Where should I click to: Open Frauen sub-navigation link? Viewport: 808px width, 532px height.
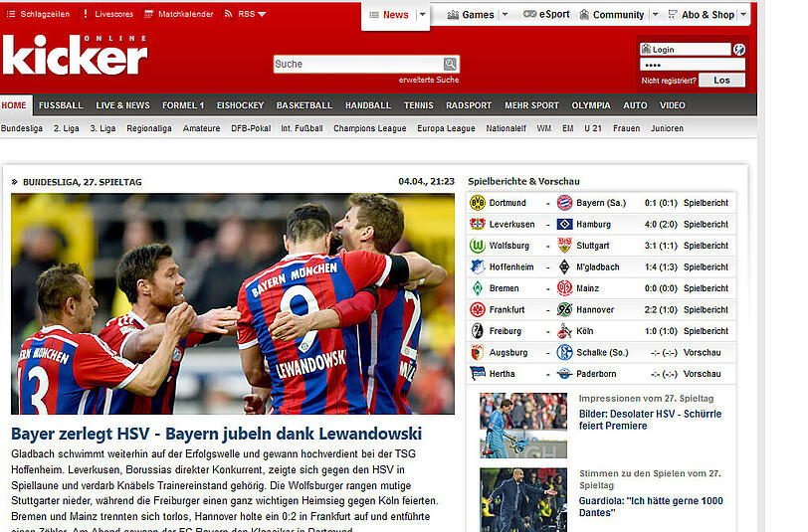[626, 128]
